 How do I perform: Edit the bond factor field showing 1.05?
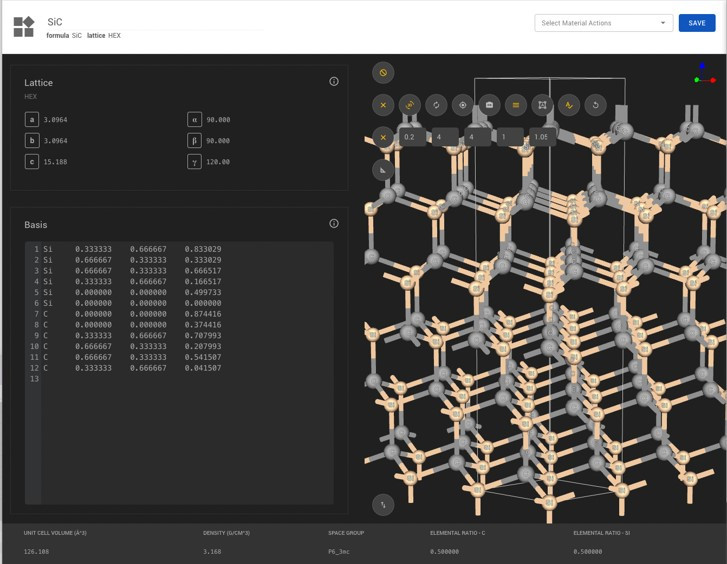click(542, 137)
